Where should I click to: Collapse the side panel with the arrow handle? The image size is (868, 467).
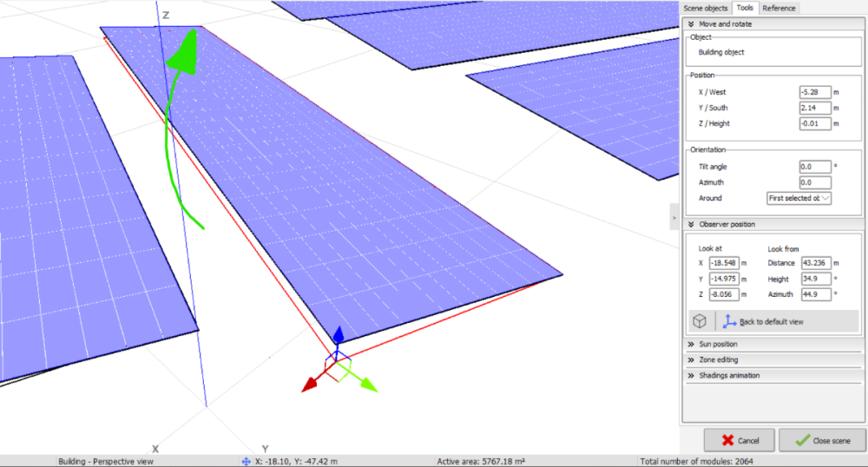674,217
